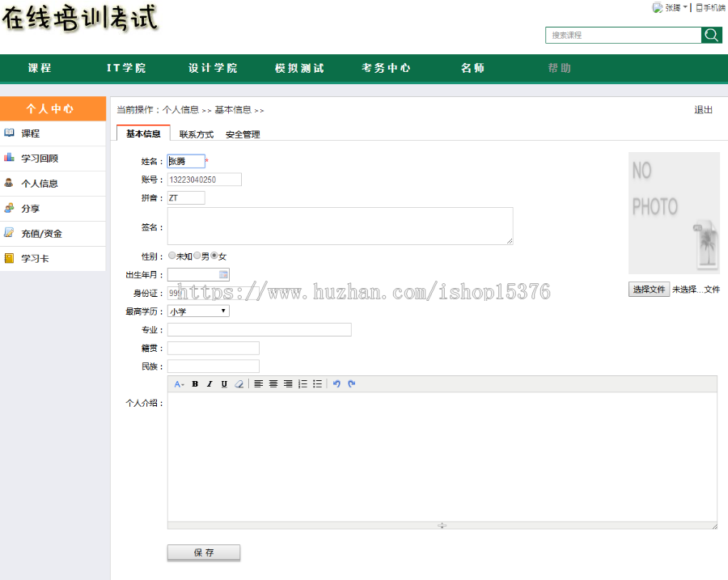Choose the 男 gender radio button
This screenshot has width=728, height=580.
(196, 256)
